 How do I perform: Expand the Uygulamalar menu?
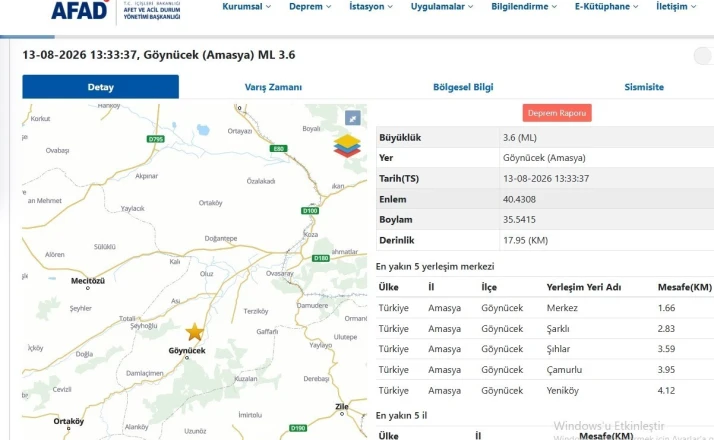(442, 6)
